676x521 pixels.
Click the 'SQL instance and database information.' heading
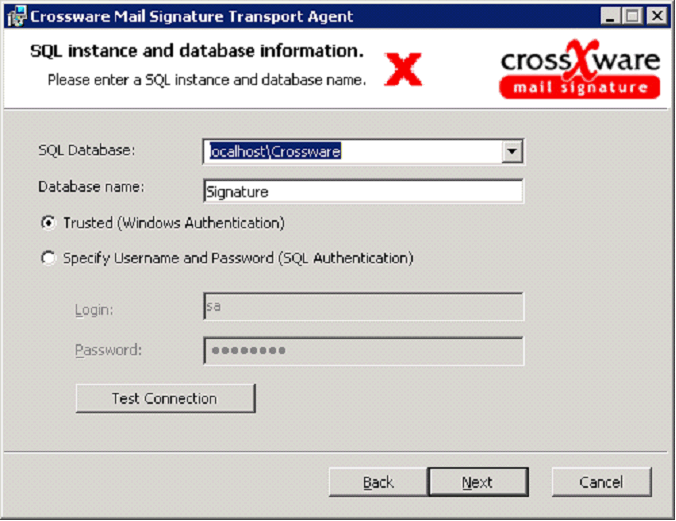pos(197,51)
